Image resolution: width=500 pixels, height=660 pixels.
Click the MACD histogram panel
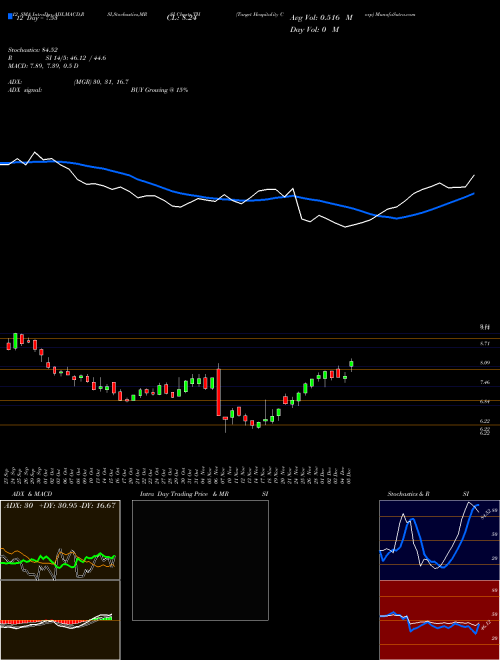point(60,620)
